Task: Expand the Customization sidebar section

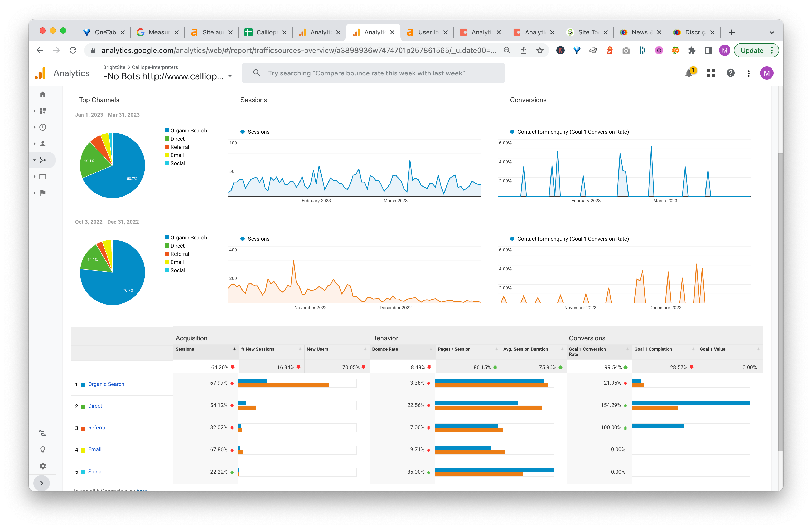Action: pos(43,111)
